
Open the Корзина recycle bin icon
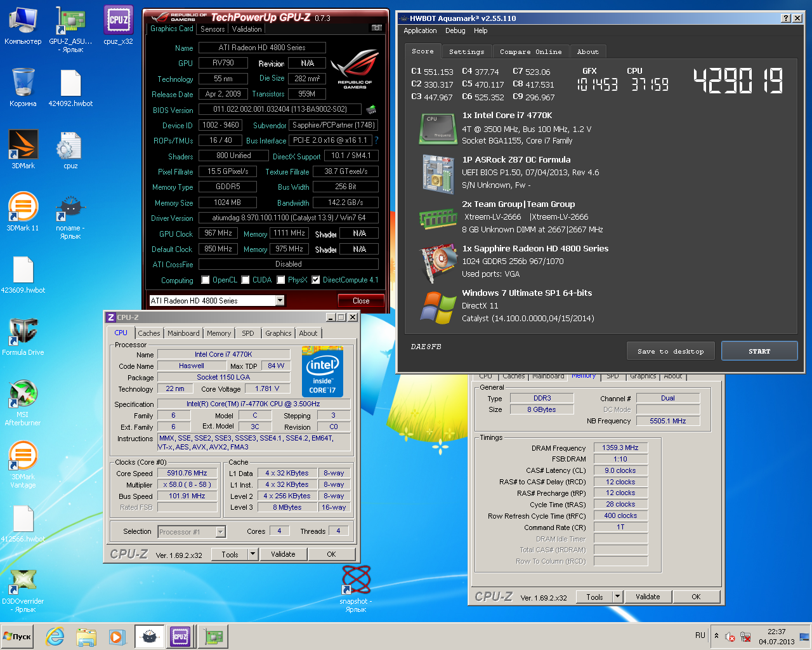point(23,87)
